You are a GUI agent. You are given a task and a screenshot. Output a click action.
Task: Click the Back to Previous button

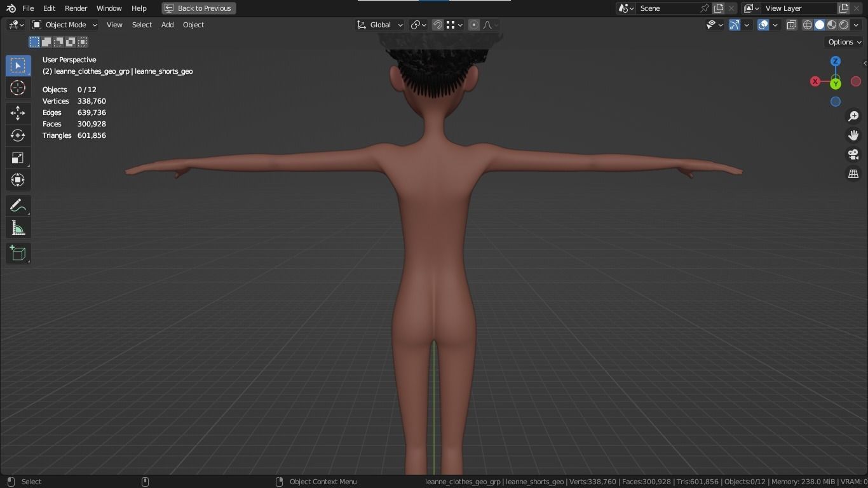coord(199,8)
